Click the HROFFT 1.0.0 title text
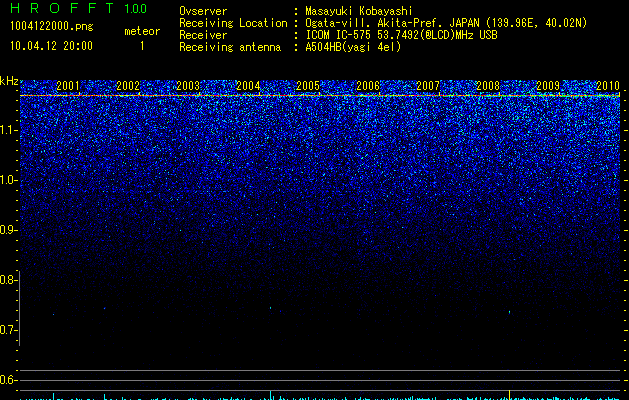This screenshot has width=629, height=400. coord(79,8)
